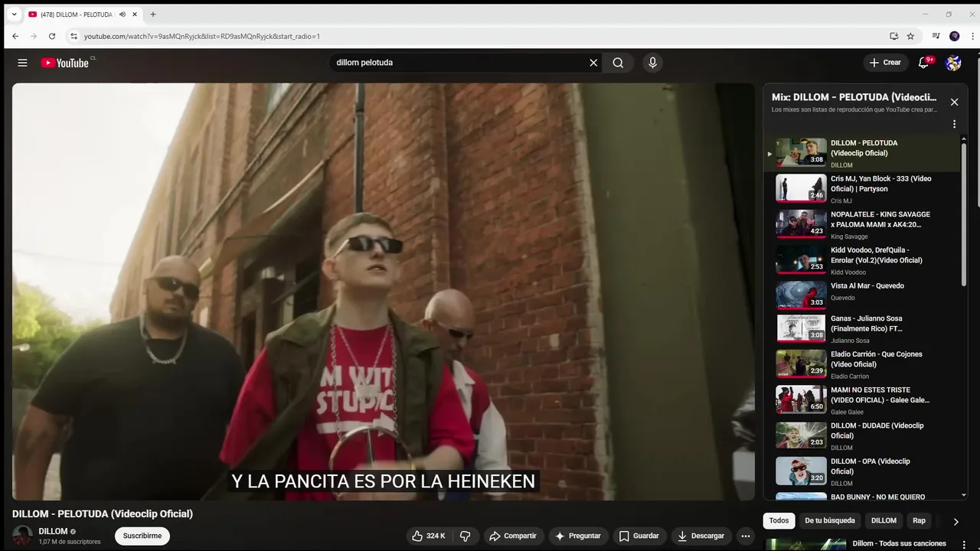
Task: Start voice search with microphone
Action: pyautogui.click(x=652, y=63)
